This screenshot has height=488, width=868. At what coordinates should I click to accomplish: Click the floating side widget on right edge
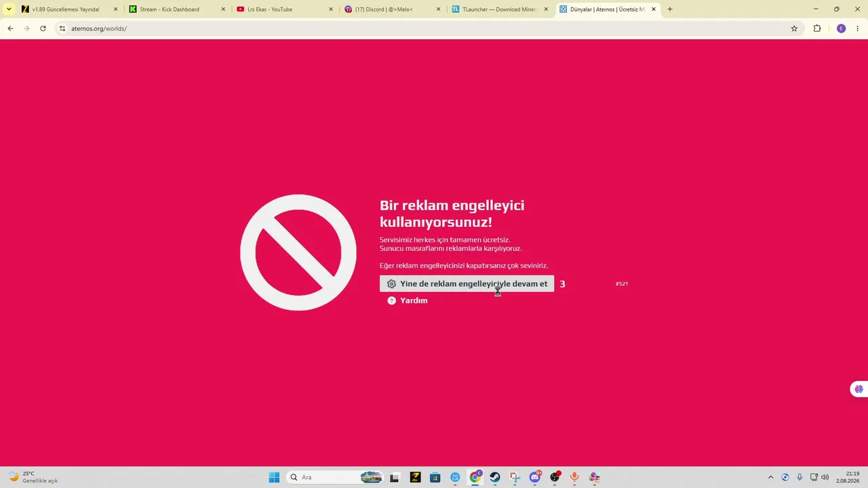click(x=859, y=389)
